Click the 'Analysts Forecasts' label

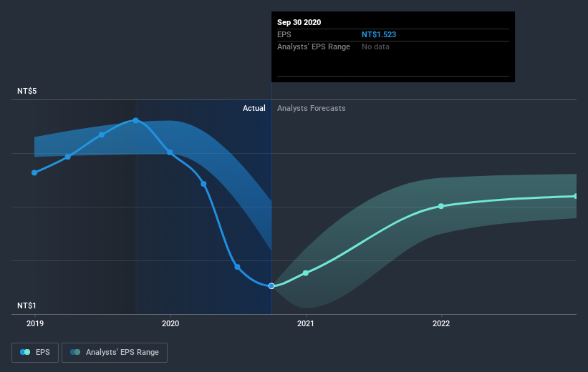tap(312, 108)
